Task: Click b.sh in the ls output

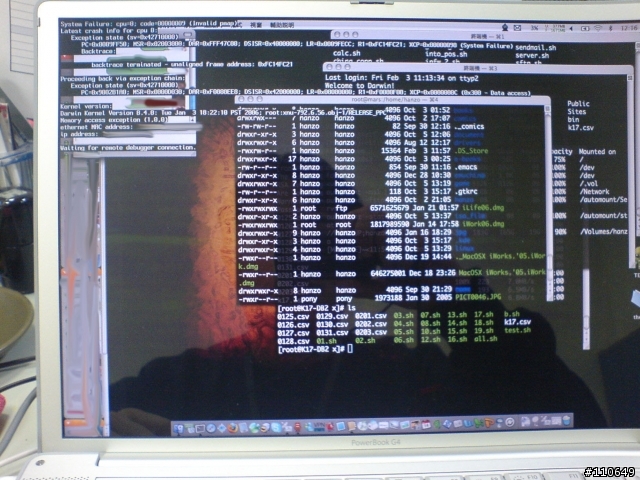Action: coord(512,314)
